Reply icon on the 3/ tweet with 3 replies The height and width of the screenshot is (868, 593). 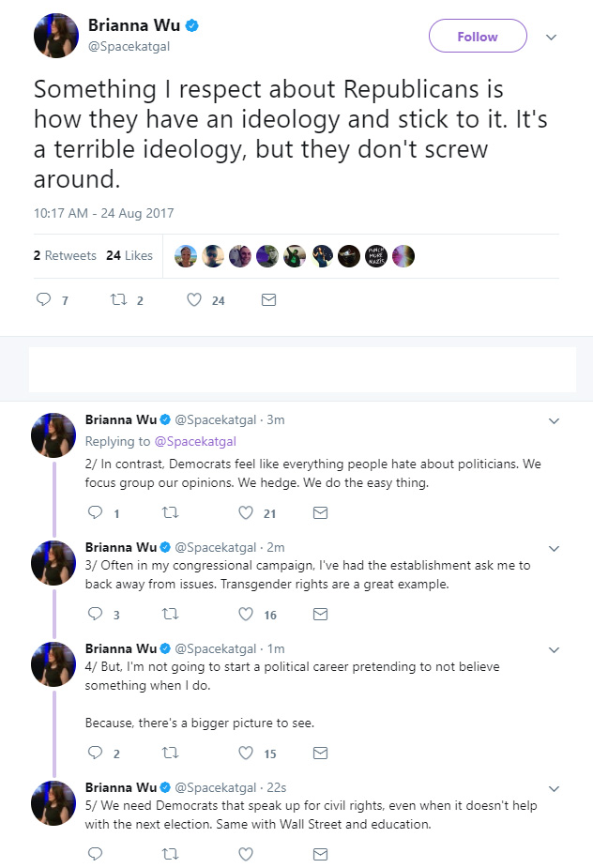tap(95, 614)
